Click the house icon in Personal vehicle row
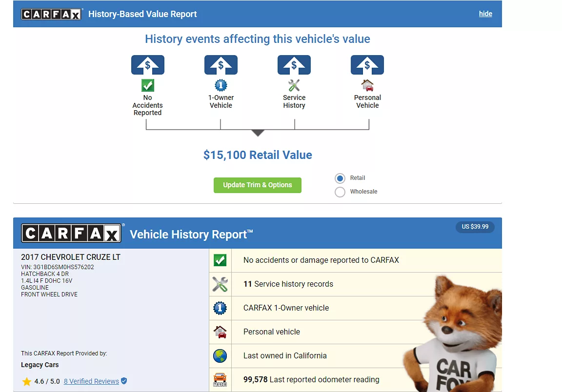Image resolution: width=562 pixels, height=392 pixels. tap(220, 332)
